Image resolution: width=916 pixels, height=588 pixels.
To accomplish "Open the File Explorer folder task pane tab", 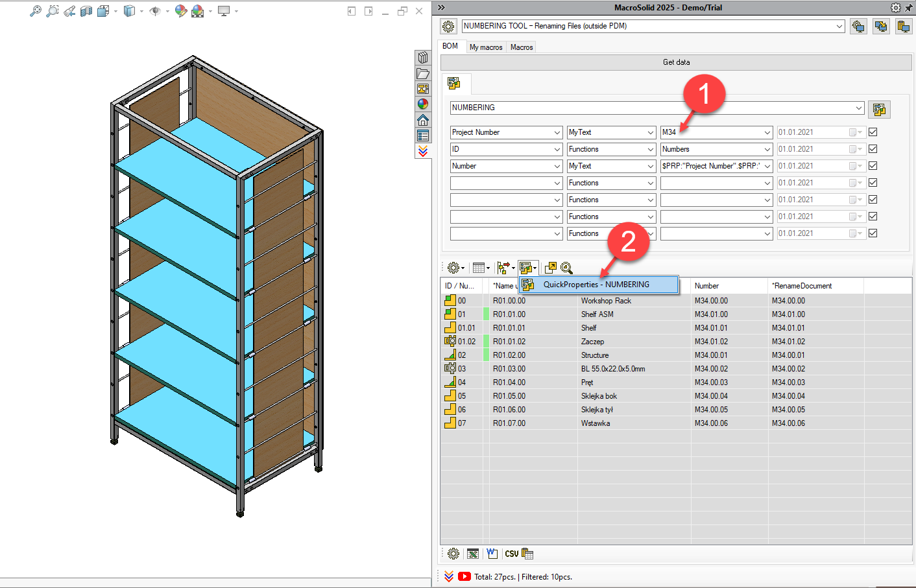I will coord(423,73).
